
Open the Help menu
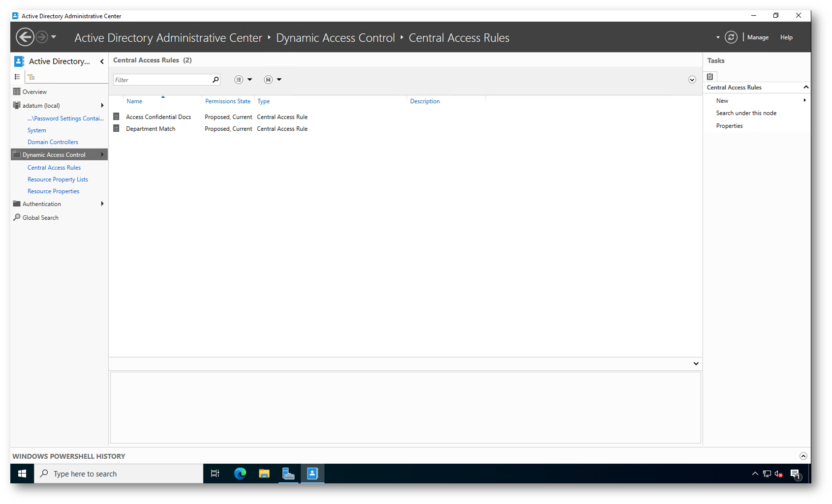786,37
